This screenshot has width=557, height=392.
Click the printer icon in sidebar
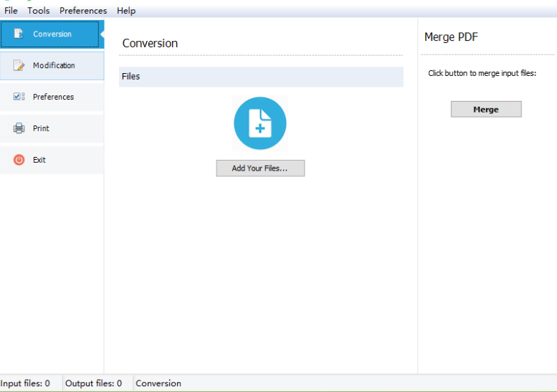[19, 128]
